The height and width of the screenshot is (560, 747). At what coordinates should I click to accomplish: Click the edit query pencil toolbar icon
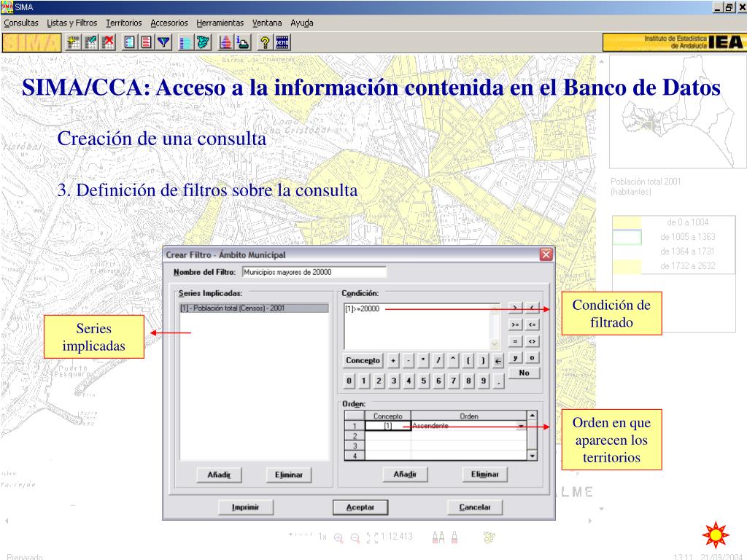pos(90,43)
